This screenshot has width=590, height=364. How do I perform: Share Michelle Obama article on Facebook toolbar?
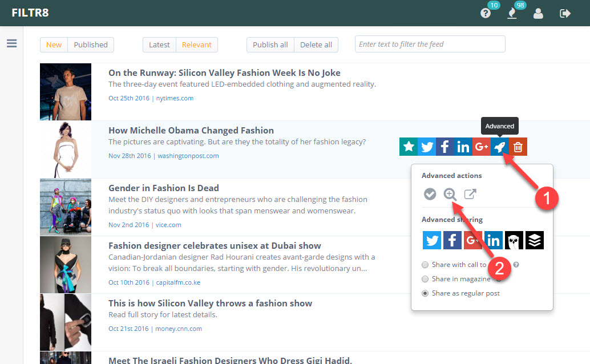coord(444,147)
